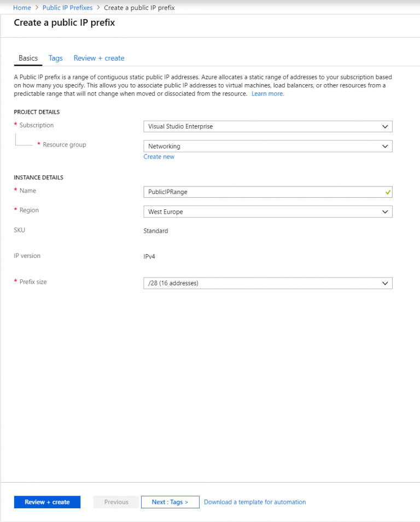Open the Learn more link
Screen dimensions: 420x522
click(x=267, y=93)
